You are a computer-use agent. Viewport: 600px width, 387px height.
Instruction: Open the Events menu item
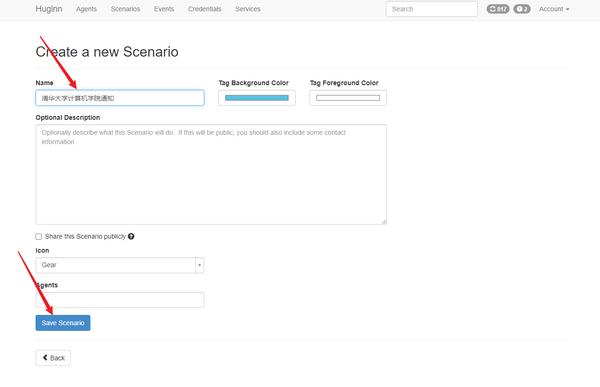(x=164, y=9)
